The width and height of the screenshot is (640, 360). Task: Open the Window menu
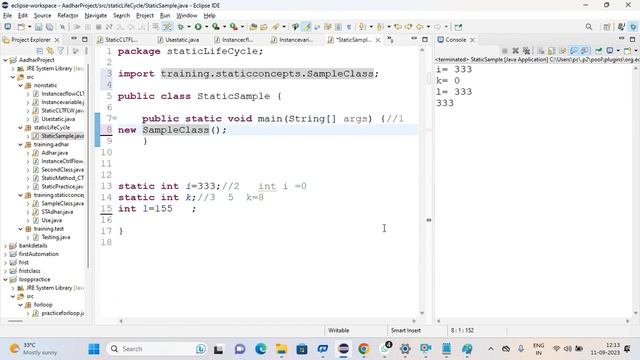[x=187, y=16]
